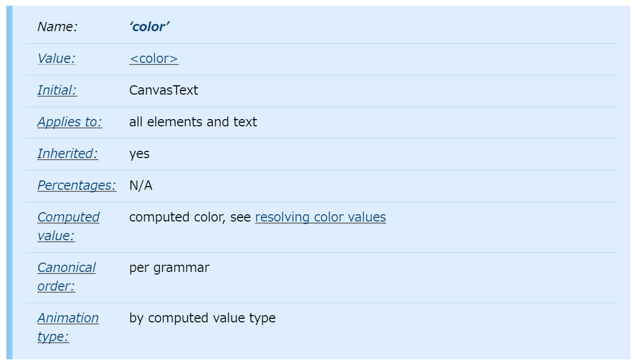
Task: Click the 'yes' inherited value
Action: coord(139,154)
